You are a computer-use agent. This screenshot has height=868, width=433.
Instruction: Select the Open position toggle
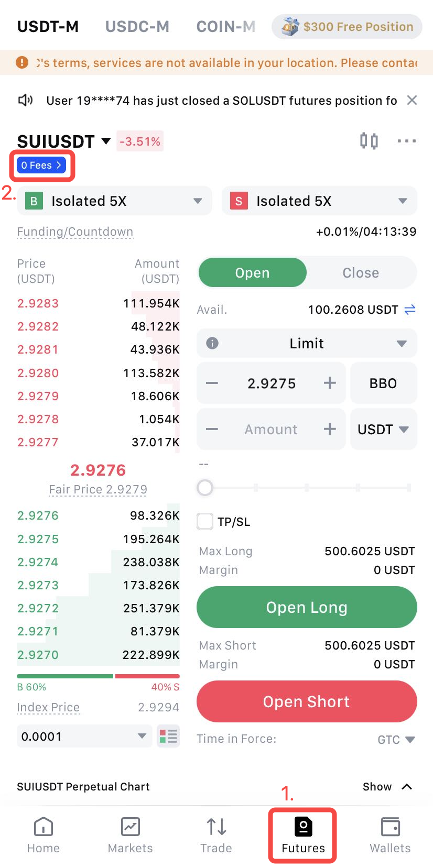pyautogui.click(x=252, y=272)
